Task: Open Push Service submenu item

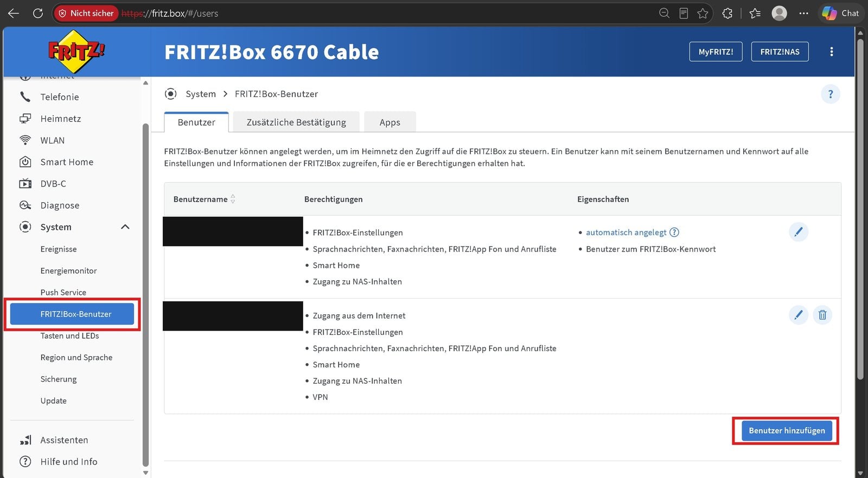Action: point(63,292)
